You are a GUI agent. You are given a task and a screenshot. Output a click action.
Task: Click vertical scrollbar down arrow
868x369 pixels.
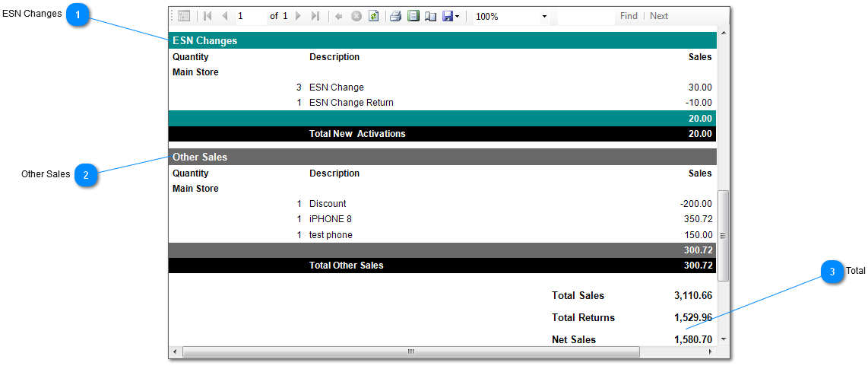tap(723, 339)
